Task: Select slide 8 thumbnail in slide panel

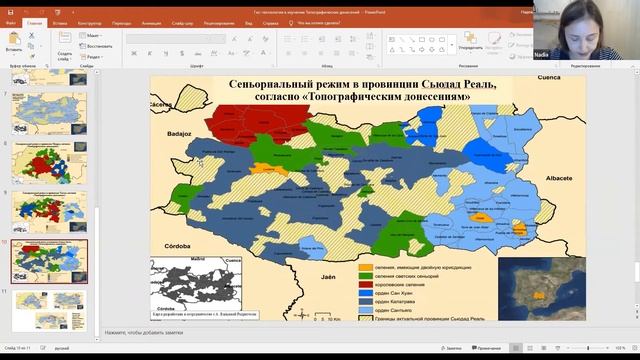Action: point(49,163)
